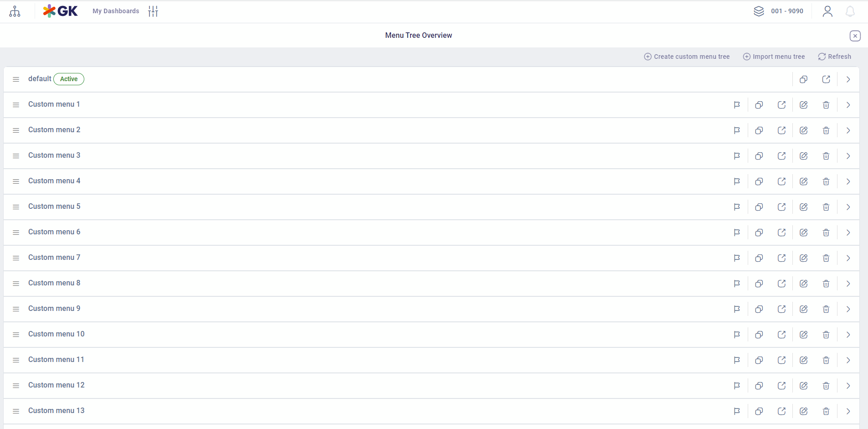Screen dimensions: 868x429
Task: Export Custom menu 5 using export icon
Action: (781, 207)
